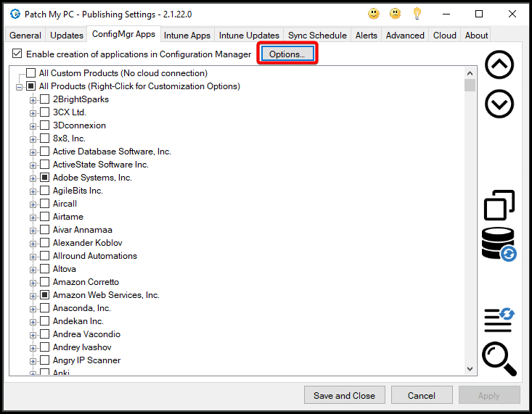Image resolution: width=532 pixels, height=414 pixels.
Task: Click the magnifying glass search icon
Action: click(499, 358)
